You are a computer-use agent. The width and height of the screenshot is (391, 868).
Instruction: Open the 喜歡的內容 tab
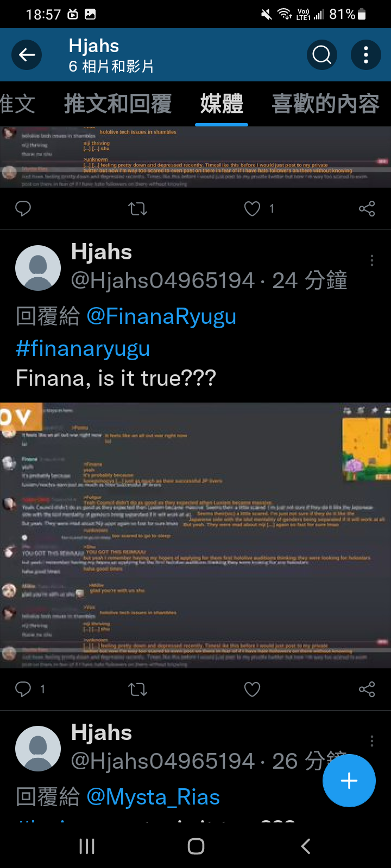tap(325, 103)
